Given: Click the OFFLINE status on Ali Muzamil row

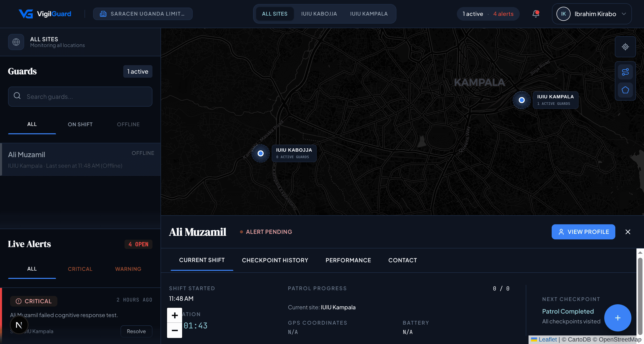Looking at the screenshot, I should click(143, 153).
